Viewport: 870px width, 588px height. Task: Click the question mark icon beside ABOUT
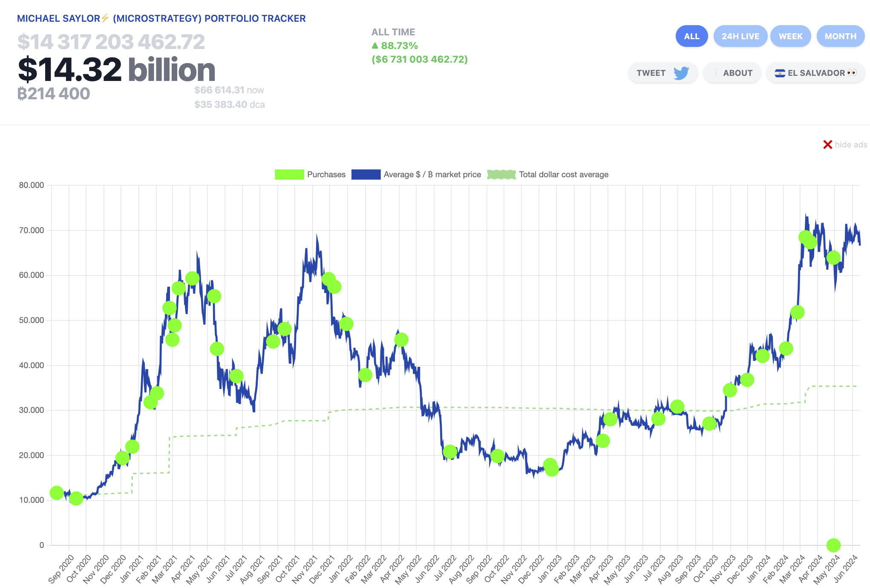click(716, 73)
